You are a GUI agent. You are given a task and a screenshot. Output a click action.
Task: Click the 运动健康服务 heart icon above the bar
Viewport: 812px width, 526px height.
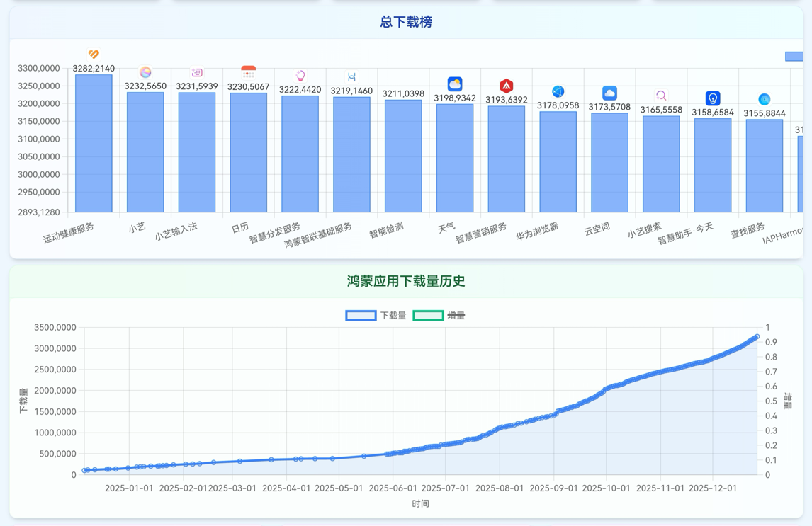pyautogui.click(x=94, y=55)
